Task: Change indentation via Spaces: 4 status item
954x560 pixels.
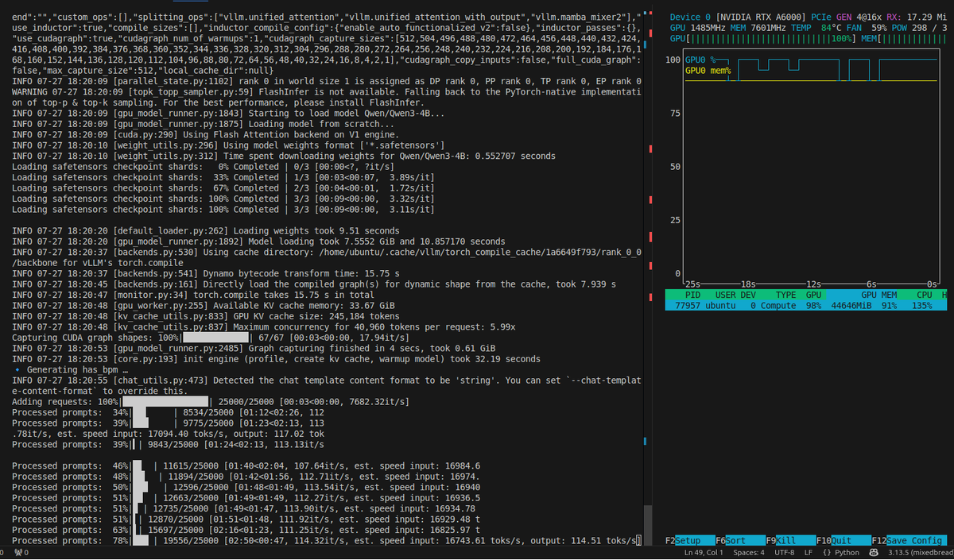Action: [x=749, y=552]
